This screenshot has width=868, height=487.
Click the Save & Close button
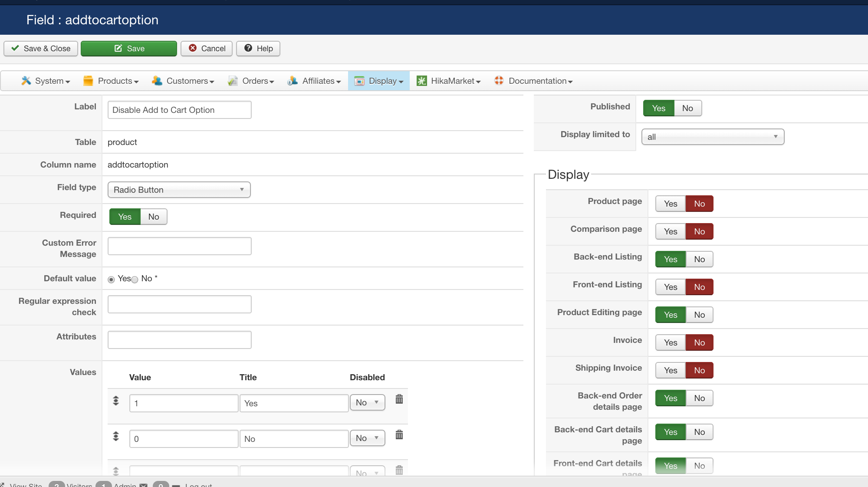click(41, 48)
